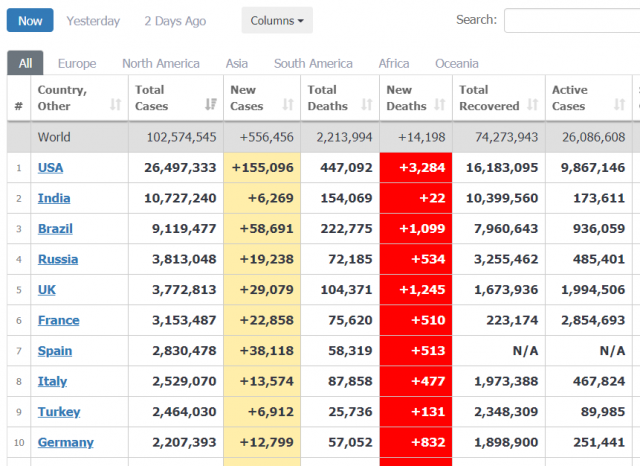Sort the New Deaths column
The height and width of the screenshot is (466, 640).
point(440,105)
